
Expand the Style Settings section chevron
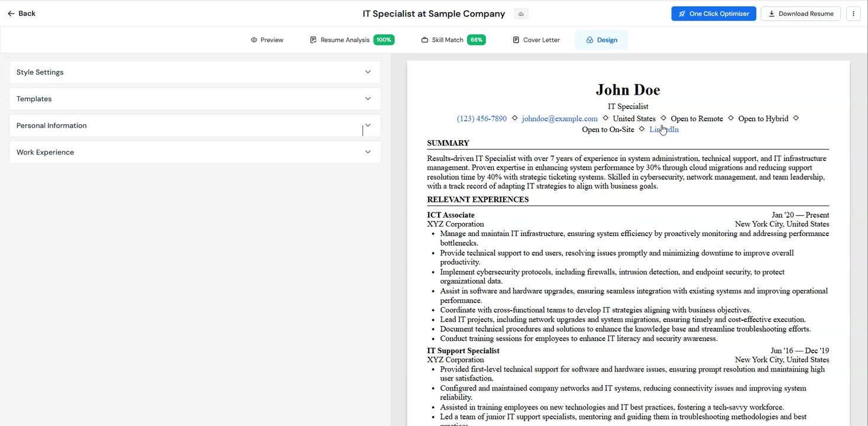click(368, 72)
